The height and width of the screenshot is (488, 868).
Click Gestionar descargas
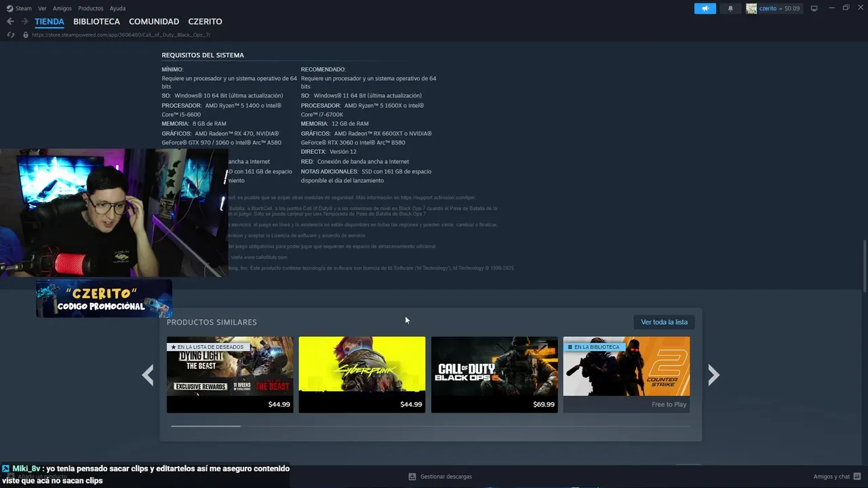tap(446, 476)
